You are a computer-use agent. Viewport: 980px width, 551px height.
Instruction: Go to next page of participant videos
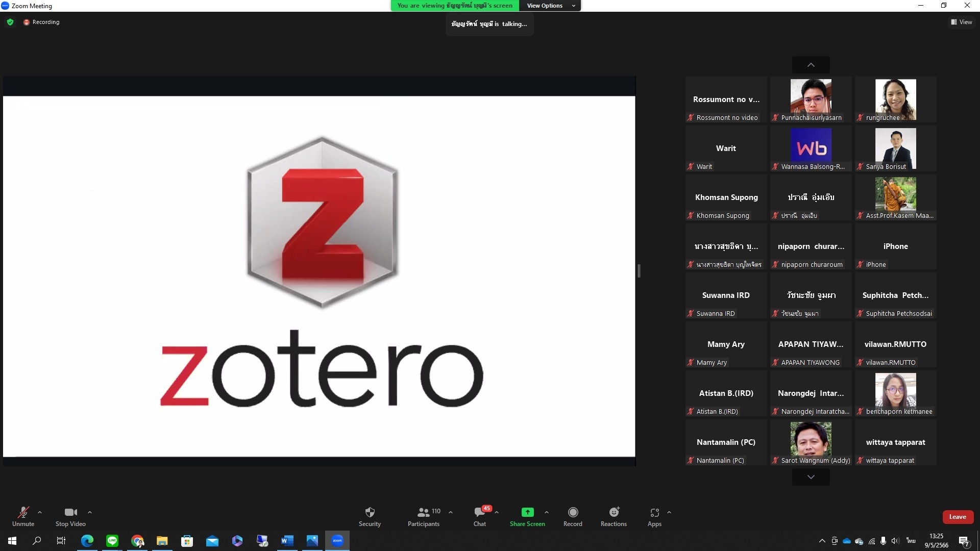pos(811,477)
